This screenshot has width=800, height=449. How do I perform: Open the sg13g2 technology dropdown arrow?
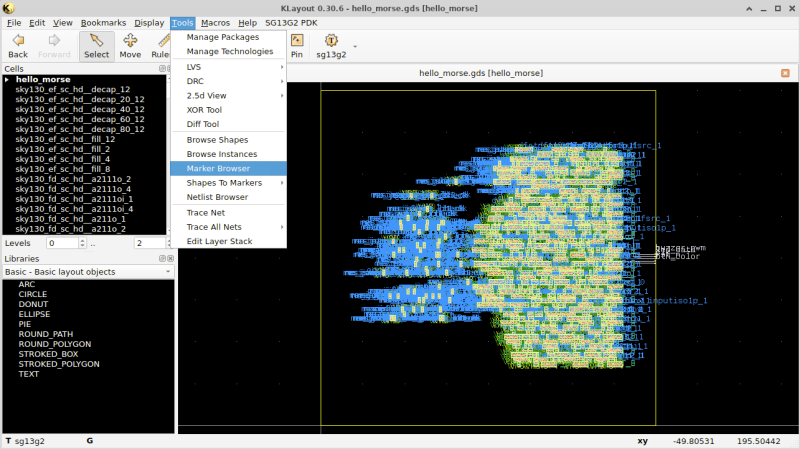coord(355,47)
